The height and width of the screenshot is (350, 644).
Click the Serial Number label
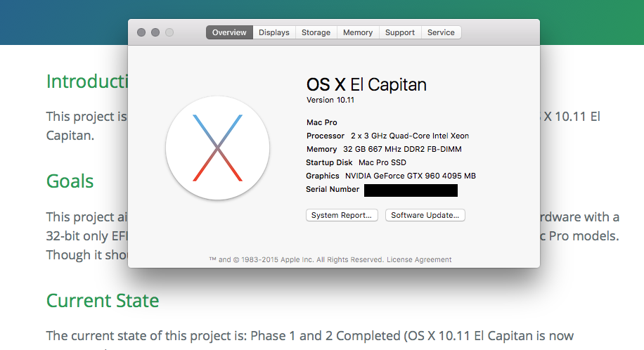tap(333, 189)
